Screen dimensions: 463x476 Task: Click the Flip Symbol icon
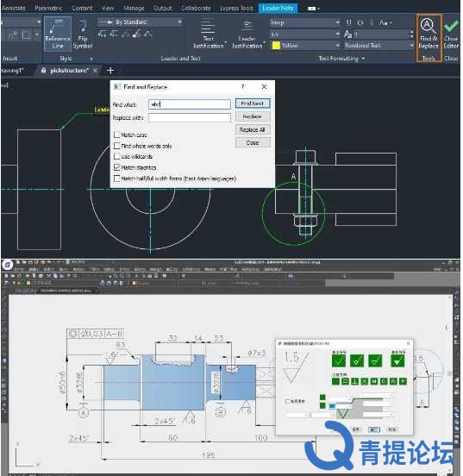[83, 27]
